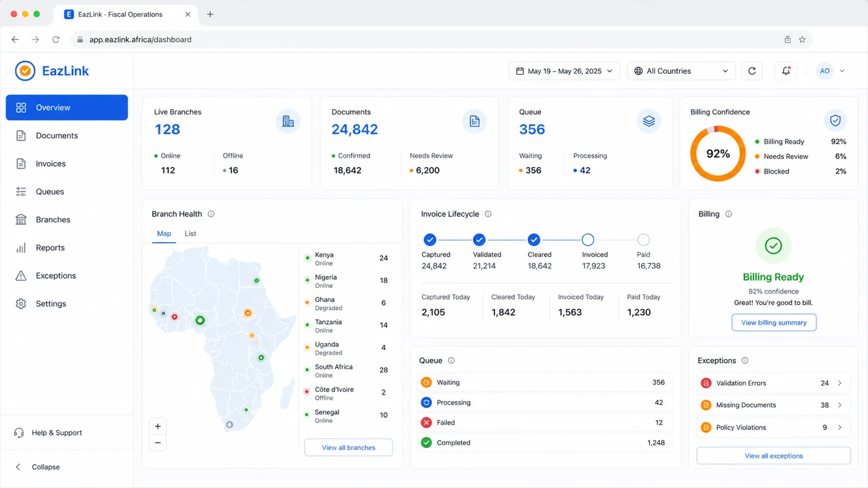Zoom out on the branch map
The image size is (868, 488).
click(x=158, y=443)
